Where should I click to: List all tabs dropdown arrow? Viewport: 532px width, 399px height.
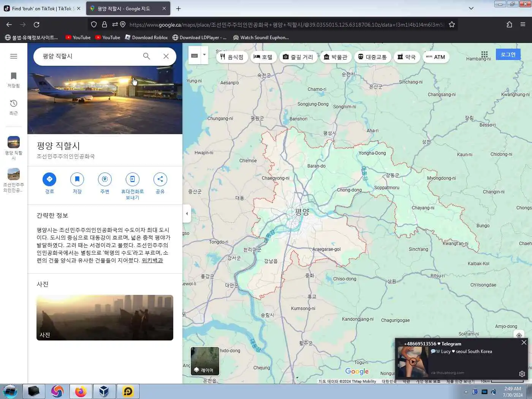click(471, 8)
